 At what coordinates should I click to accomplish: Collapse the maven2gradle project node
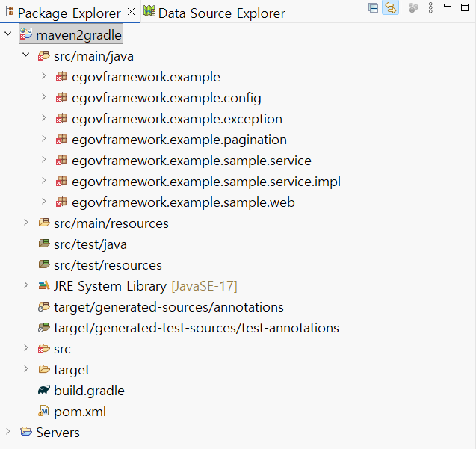(x=8, y=35)
